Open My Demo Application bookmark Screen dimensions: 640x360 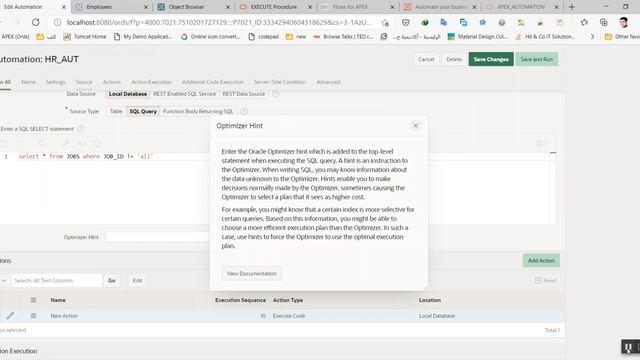pos(143,37)
